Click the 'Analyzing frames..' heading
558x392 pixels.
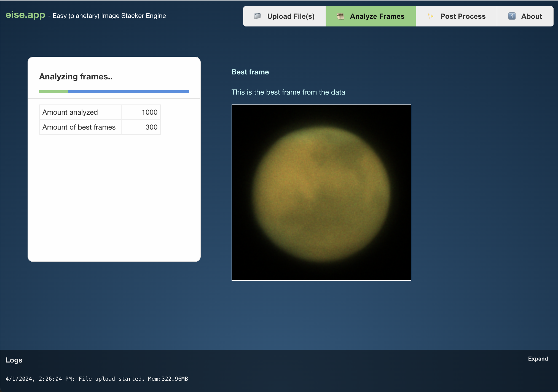[76, 77]
